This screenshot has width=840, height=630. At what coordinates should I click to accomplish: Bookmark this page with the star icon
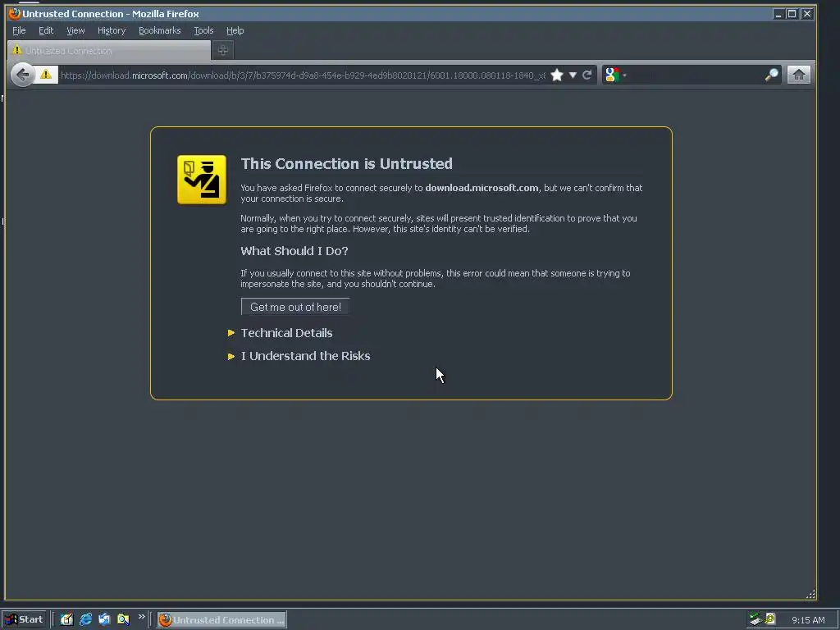(x=557, y=75)
